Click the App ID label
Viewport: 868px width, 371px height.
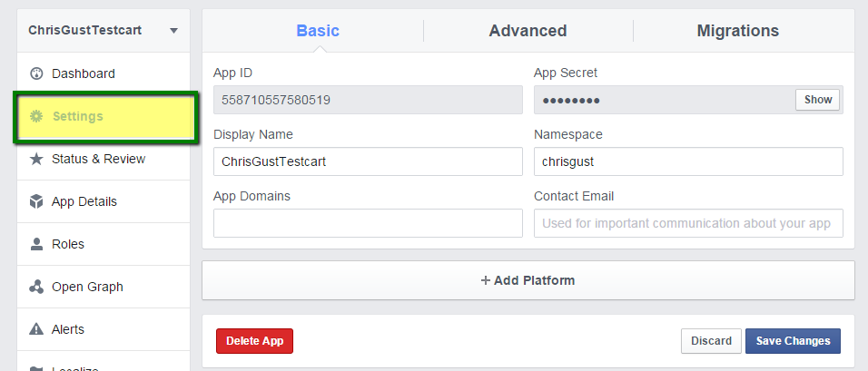(x=233, y=73)
